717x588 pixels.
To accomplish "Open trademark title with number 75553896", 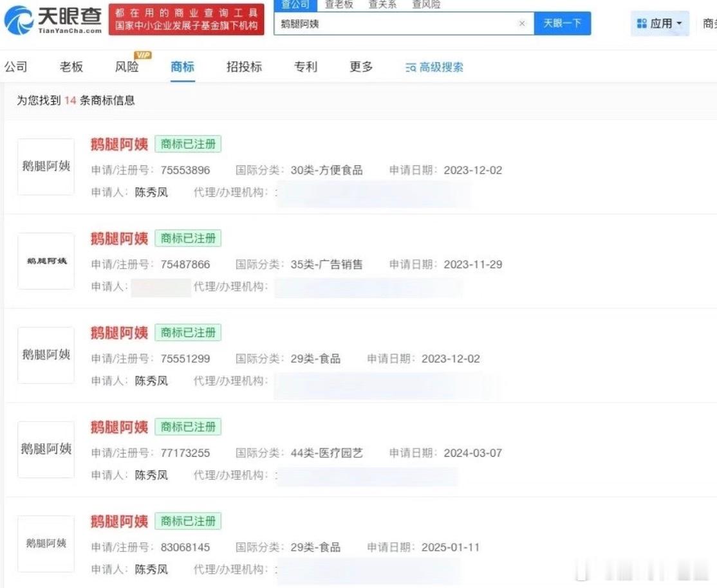I will tap(119, 144).
